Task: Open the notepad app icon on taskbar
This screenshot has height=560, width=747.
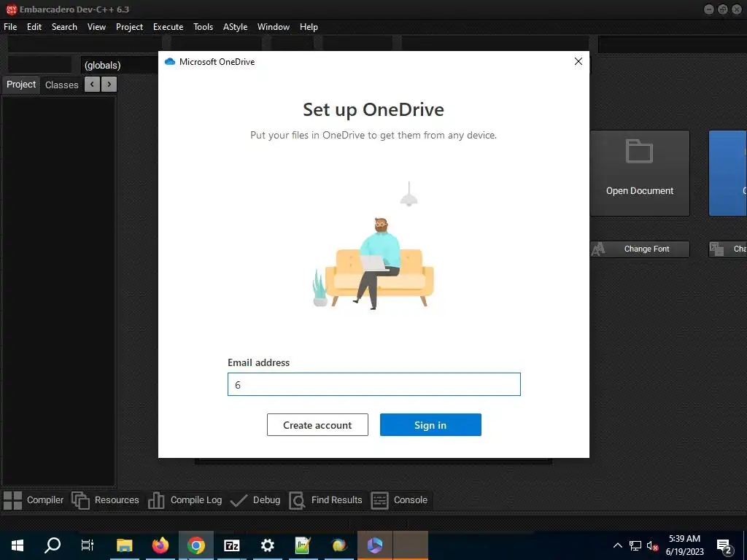Action: pos(303,545)
